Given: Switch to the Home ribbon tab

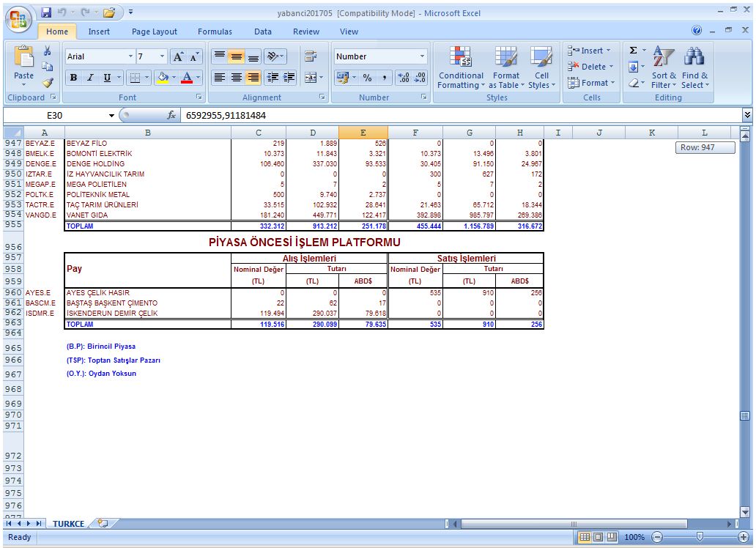Looking at the screenshot, I should pyautogui.click(x=57, y=32).
